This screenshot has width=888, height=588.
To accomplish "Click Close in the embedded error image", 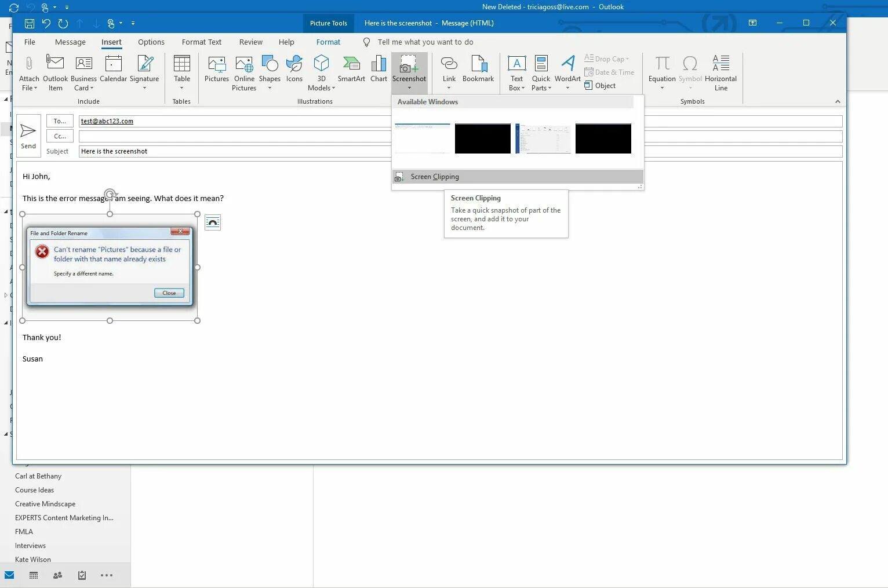I will click(x=169, y=293).
